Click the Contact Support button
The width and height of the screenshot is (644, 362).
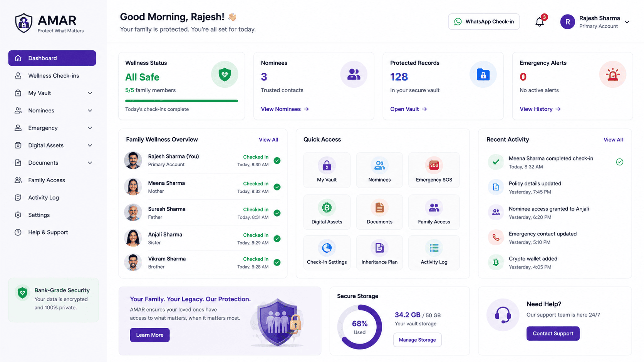(553, 334)
